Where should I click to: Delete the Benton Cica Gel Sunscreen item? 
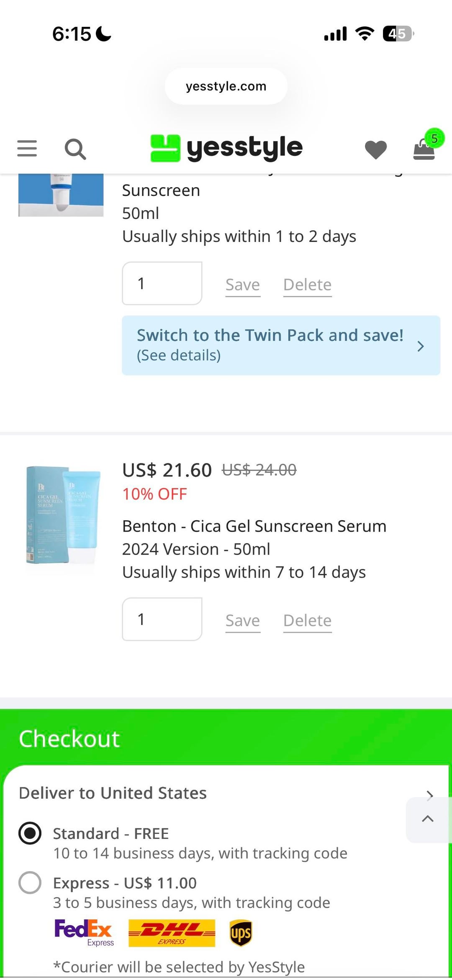coord(307,620)
